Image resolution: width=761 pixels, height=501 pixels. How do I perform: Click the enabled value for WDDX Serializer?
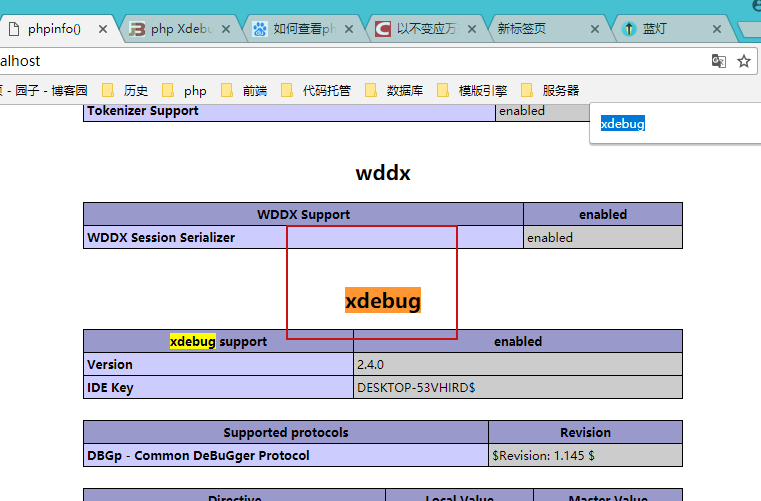click(603, 237)
